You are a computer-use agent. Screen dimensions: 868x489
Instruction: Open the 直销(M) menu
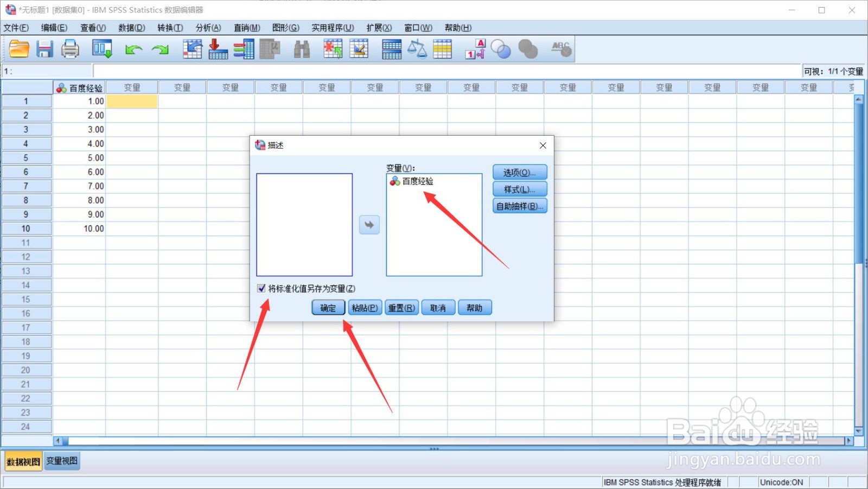(247, 28)
